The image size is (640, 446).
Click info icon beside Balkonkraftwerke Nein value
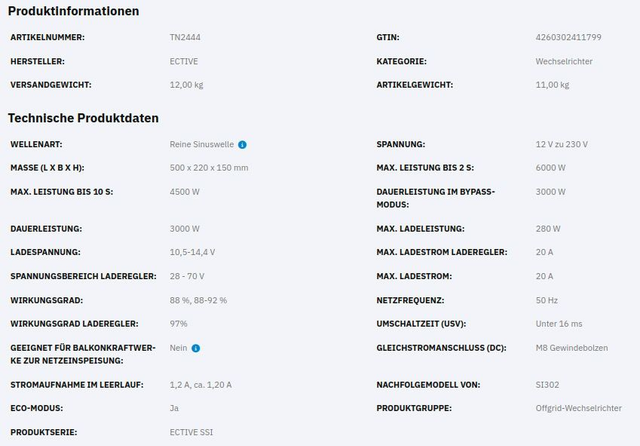click(x=196, y=348)
